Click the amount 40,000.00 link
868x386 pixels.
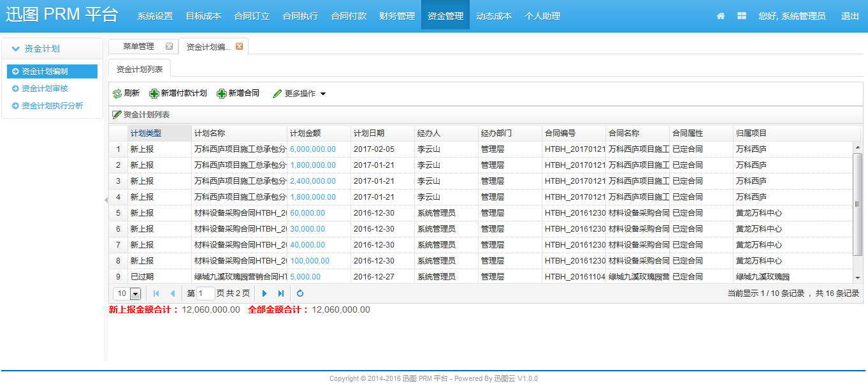[308, 245]
